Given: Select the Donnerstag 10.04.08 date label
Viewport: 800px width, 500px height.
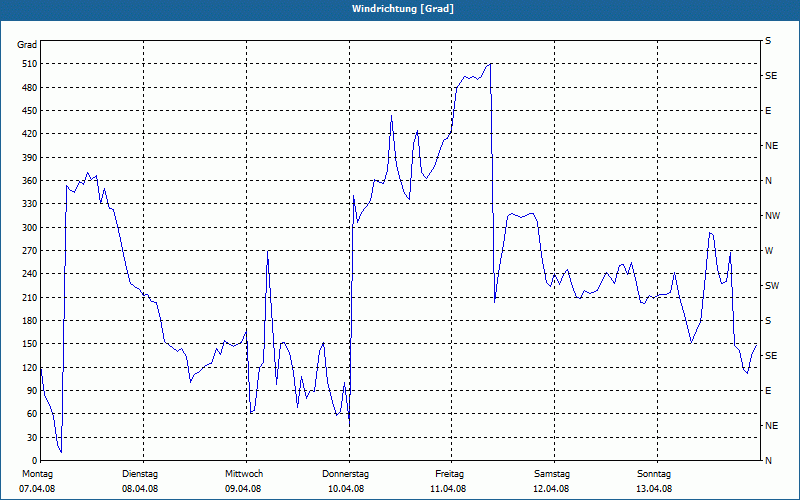Looking at the screenshot, I should pyautogui.click(x=345, y=481).
